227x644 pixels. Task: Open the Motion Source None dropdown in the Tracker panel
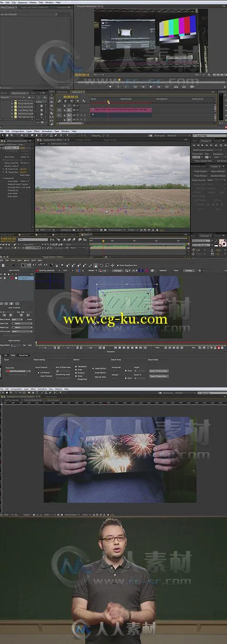pos(216,180)
